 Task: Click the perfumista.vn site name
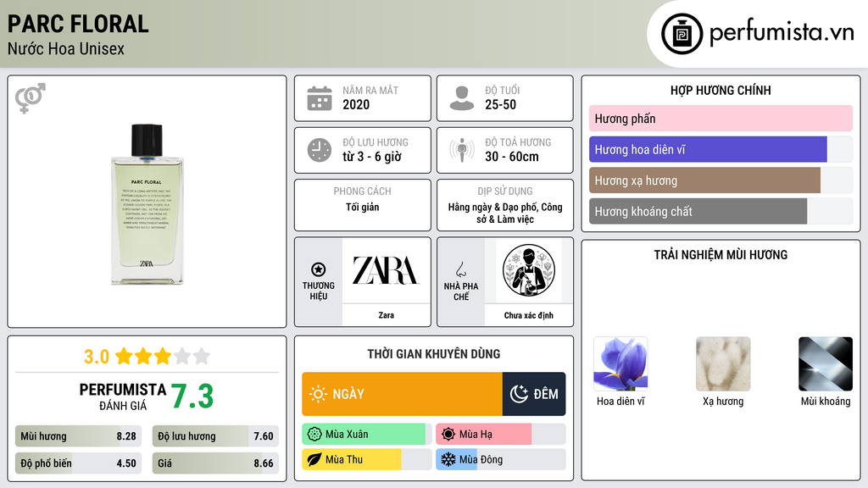point(782,32)
